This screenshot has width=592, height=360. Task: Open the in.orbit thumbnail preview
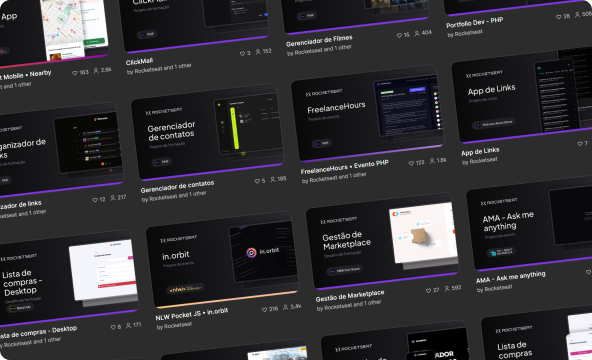pyautogui.click(x=222, y=259)
